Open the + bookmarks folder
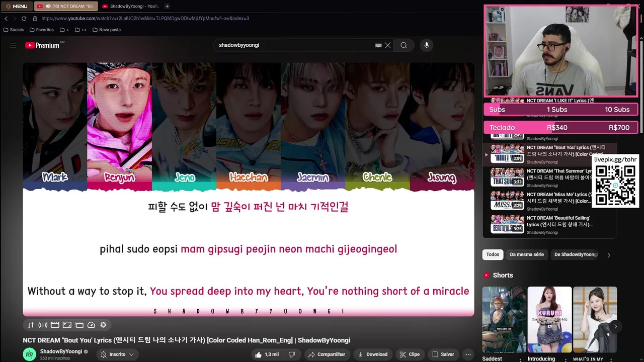 tap(64, 30)
